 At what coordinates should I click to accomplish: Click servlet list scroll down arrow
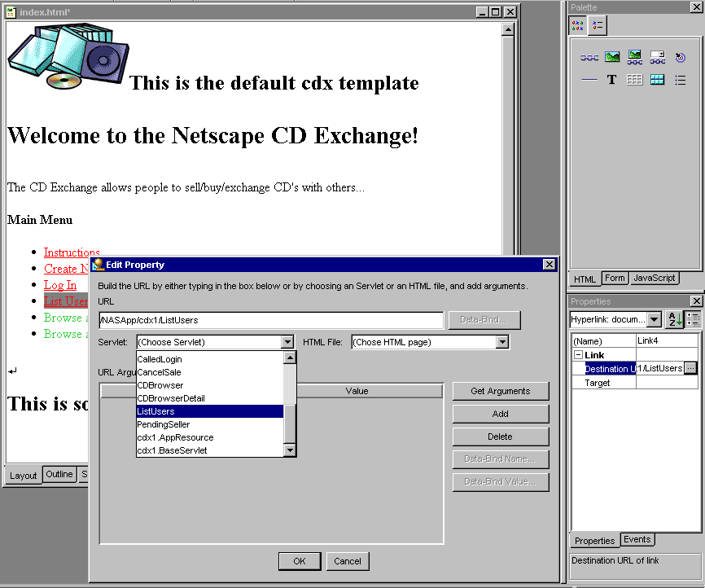(290, 450)
